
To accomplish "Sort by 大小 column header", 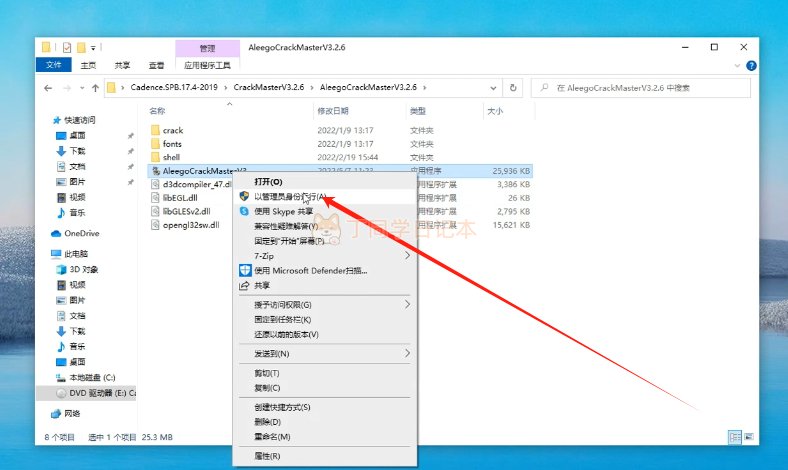I will tap(495, 111).
